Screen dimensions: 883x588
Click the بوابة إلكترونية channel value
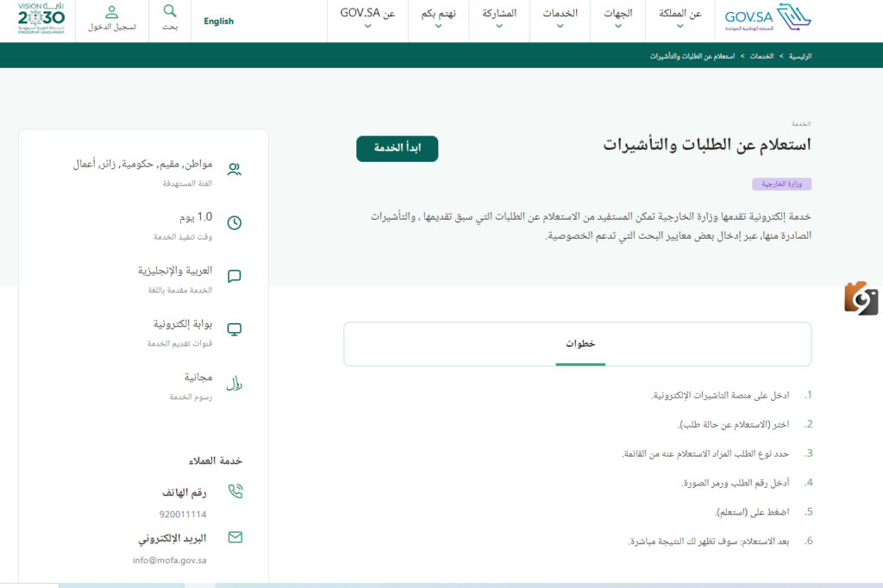point(183,324)
